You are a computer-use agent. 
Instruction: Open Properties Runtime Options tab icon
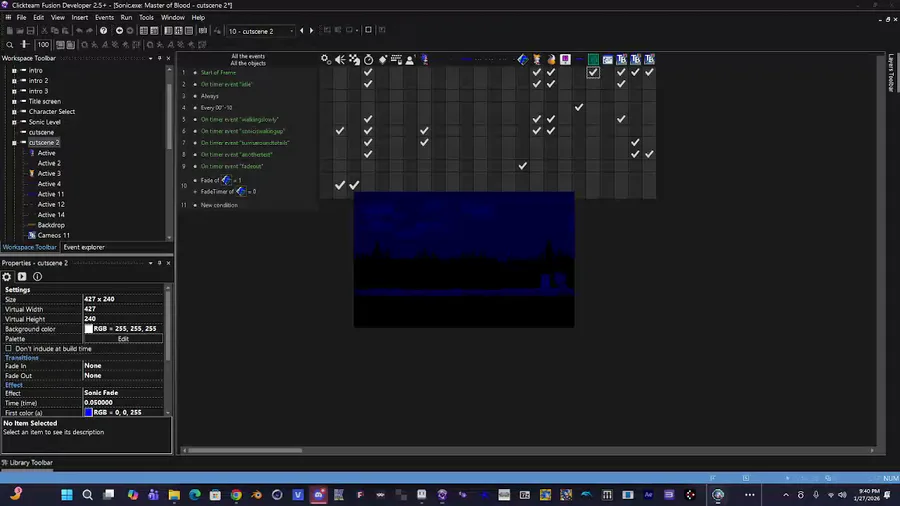(x=22, y=277)
